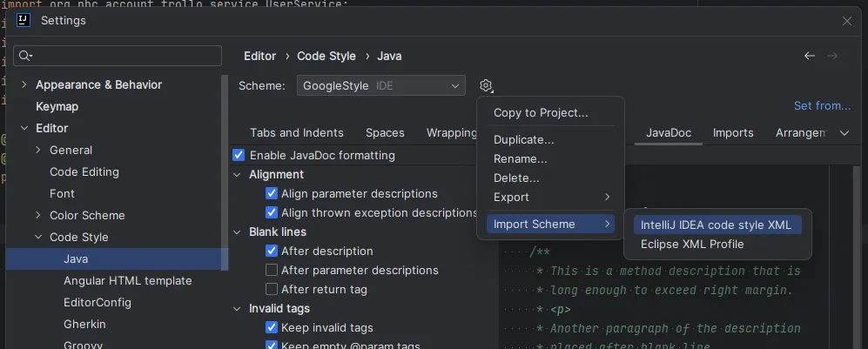868x349 pixels.
Task: Open the GoogleStyle scheme dropdown
Action: click(x=381, y=85)
